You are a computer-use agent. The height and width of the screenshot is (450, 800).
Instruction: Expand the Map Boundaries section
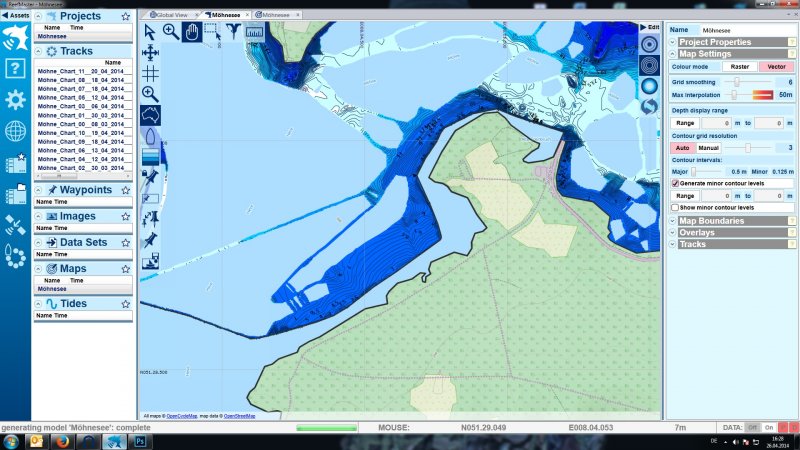711,220
